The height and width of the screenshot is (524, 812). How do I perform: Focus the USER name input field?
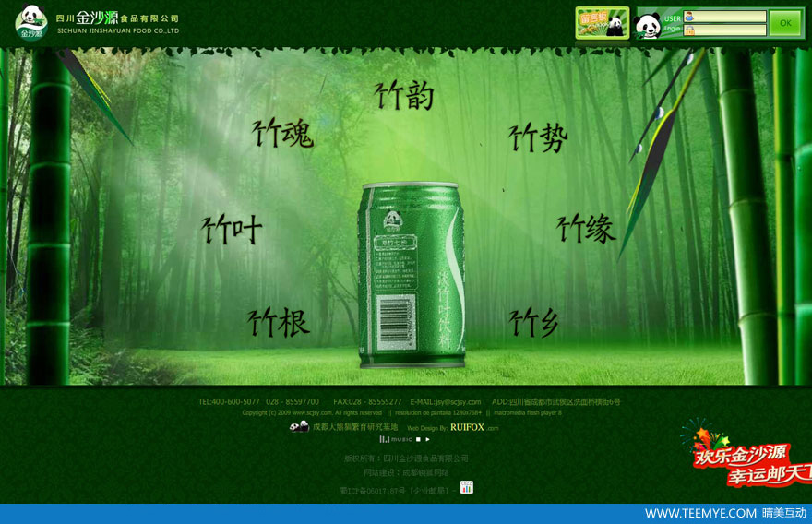725,17
